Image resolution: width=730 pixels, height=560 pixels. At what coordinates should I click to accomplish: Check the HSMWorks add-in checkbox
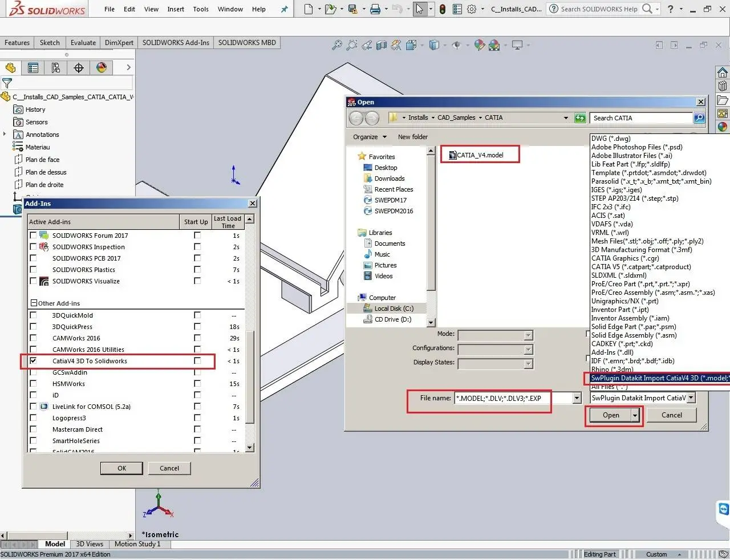click(x=33, y=383)
